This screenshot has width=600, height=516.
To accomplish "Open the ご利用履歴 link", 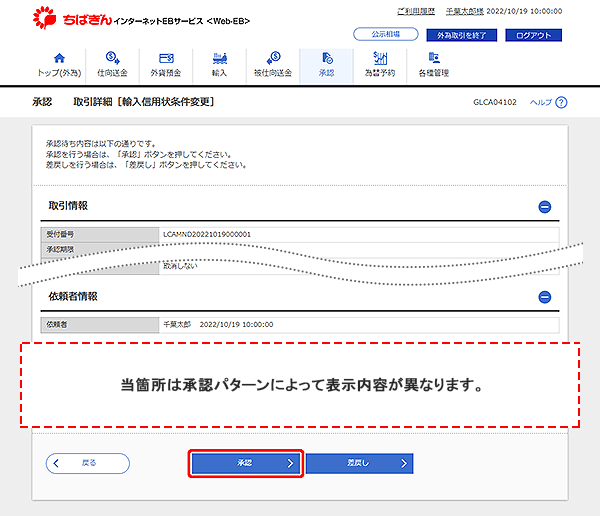I will click(x=416, y=11).
